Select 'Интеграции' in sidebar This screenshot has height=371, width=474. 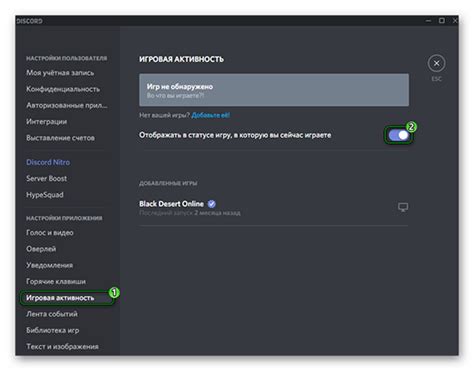(x=46, y=122)
